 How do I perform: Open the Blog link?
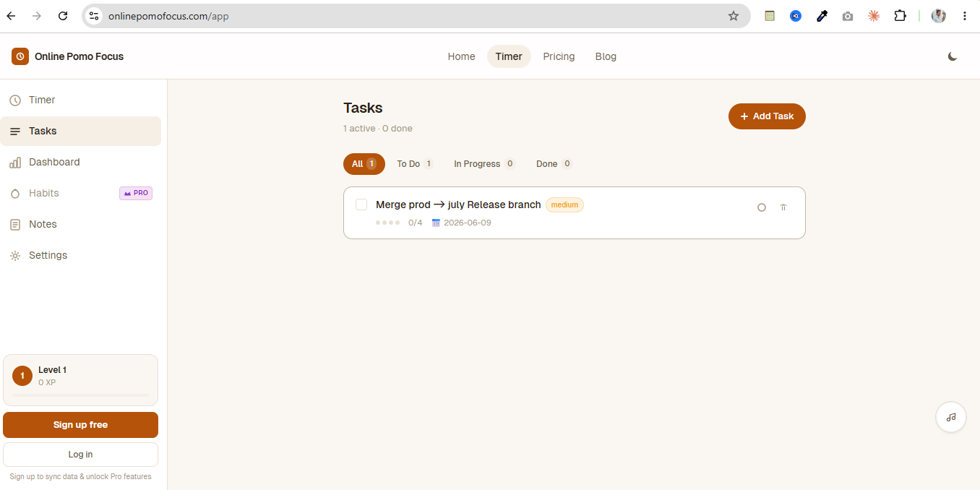(606, 56)
